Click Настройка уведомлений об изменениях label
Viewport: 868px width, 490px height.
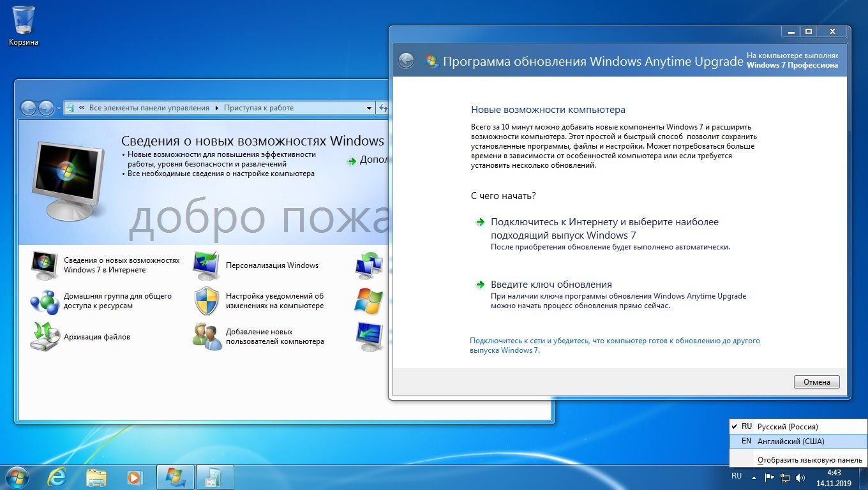pos(274,301)
